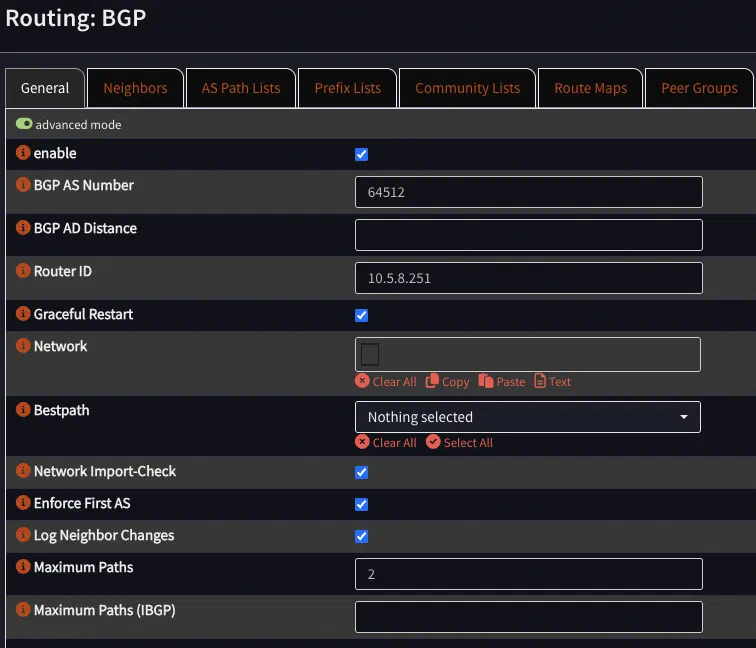
Task: Stay on the General tab
Action: click(45, 88)
